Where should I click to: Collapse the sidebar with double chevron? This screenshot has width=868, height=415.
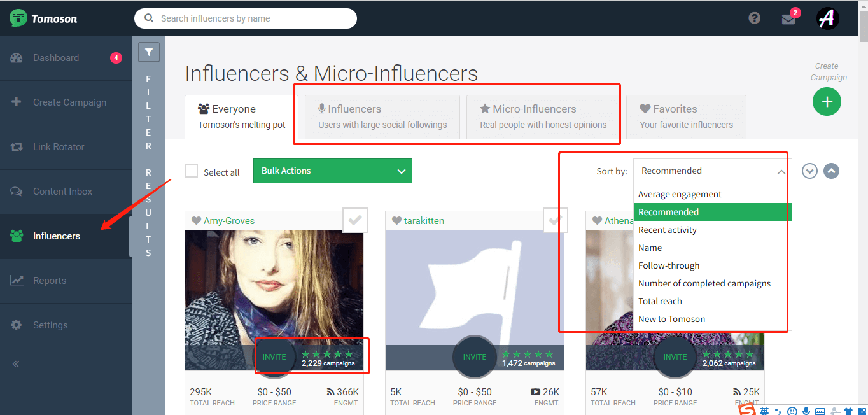point(16,364)
